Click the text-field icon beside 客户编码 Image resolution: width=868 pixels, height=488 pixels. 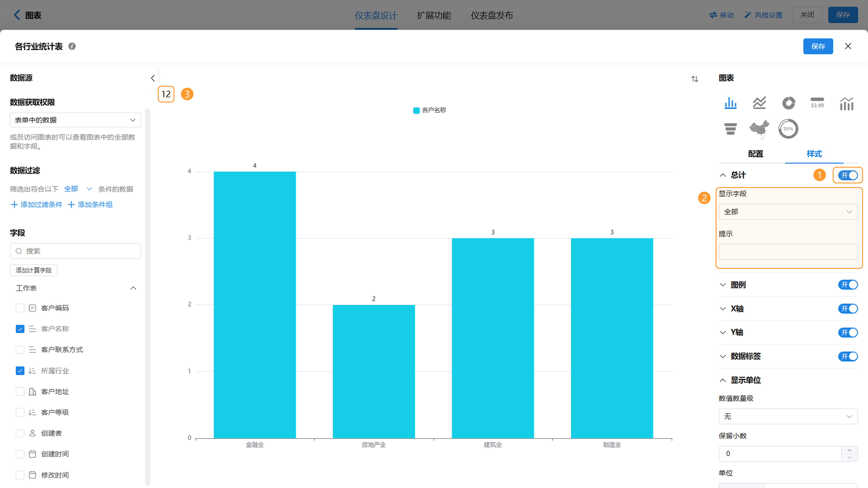pyautogui.click(x=32, y=308)
